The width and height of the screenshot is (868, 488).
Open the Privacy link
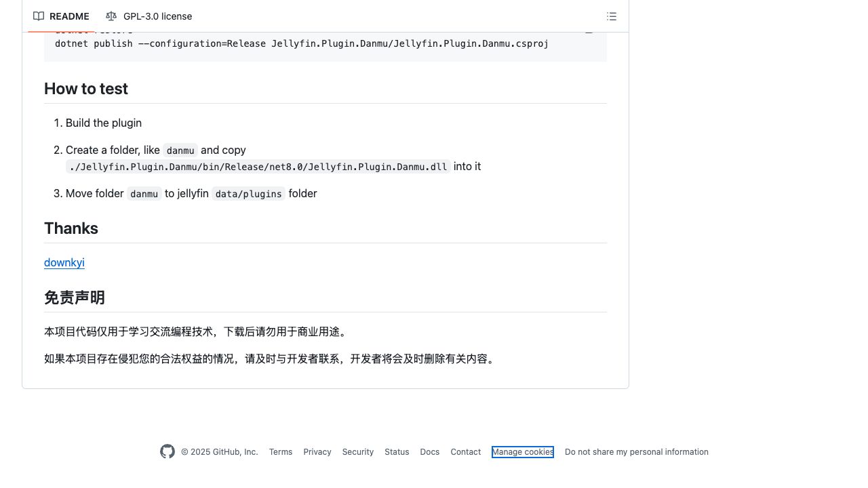317,451
